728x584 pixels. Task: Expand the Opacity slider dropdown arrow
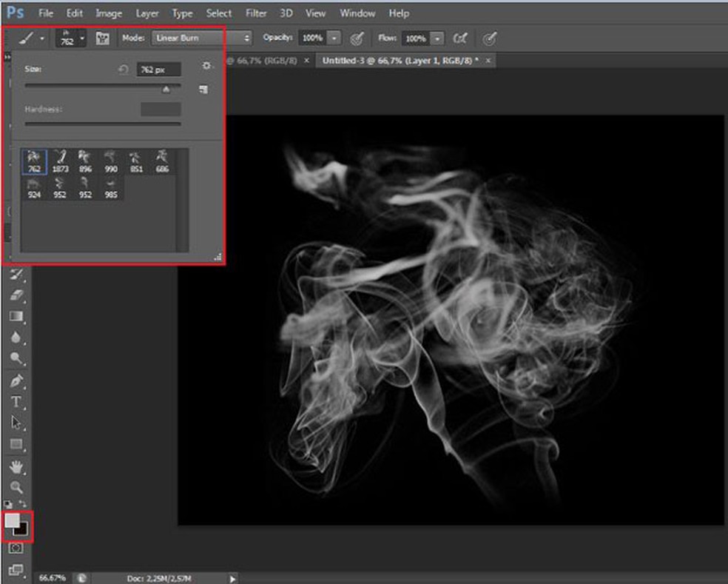point(334,38)
